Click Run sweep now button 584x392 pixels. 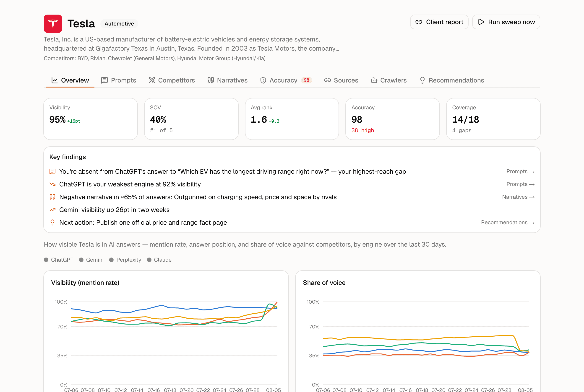(x=506, y=22)
